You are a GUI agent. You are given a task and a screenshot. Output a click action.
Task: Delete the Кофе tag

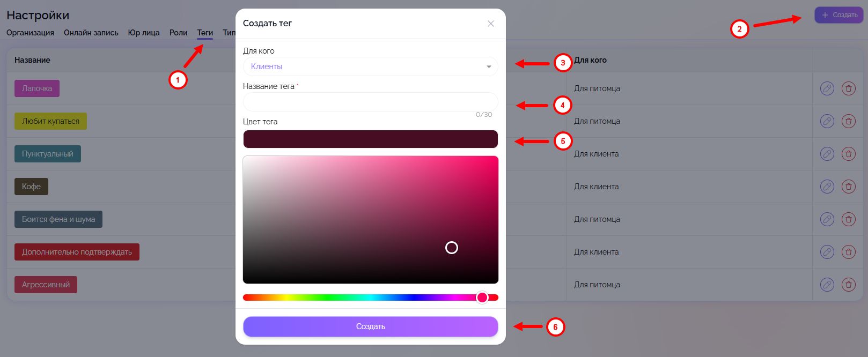tap(849, 187)
